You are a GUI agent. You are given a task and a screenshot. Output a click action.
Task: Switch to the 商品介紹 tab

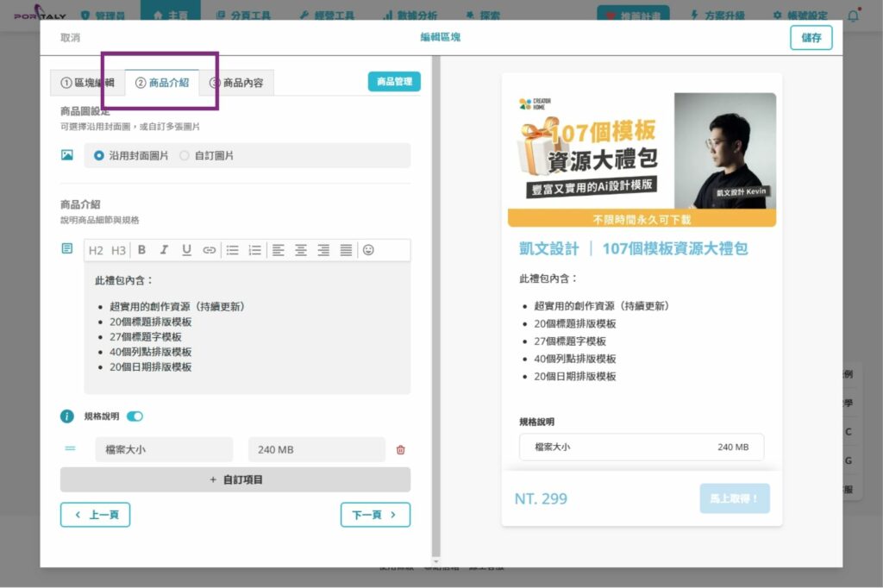(x=162, y=83)
